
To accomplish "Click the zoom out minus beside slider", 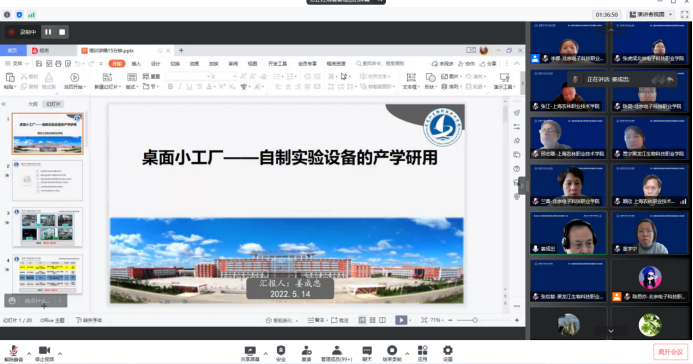I will 450,320.
